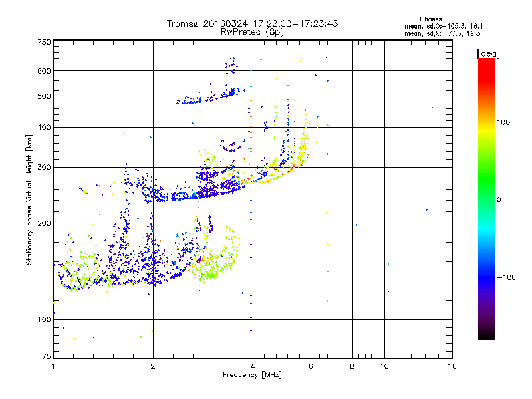
Task: Click the '8' frequency tick label
Action: point(352,366)
